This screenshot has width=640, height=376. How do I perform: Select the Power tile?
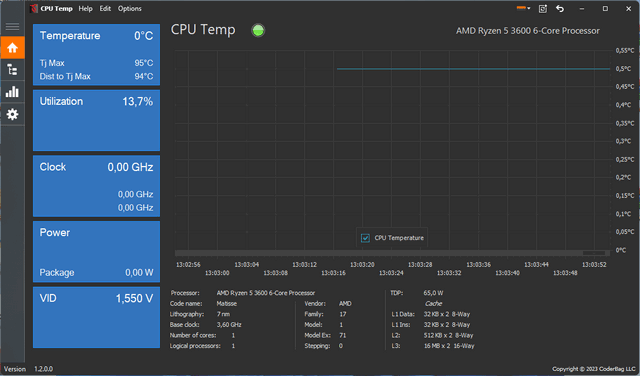pyautogui.click(x=96, y=251)
